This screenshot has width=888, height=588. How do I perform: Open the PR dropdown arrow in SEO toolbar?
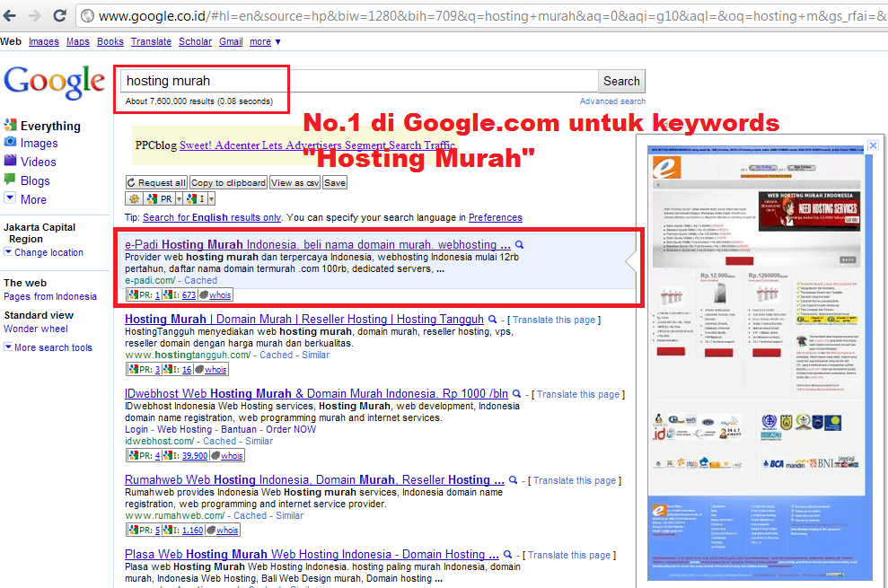point(179,198)
